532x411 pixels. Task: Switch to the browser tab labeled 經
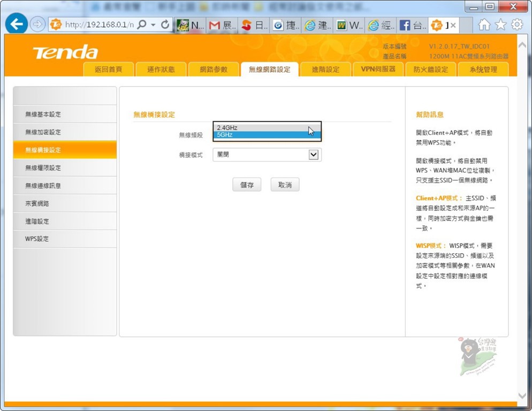[381, 25]
